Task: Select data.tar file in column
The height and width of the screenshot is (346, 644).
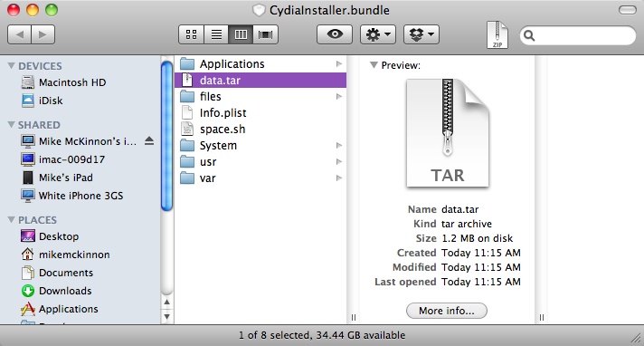Action: pos(260,81)
